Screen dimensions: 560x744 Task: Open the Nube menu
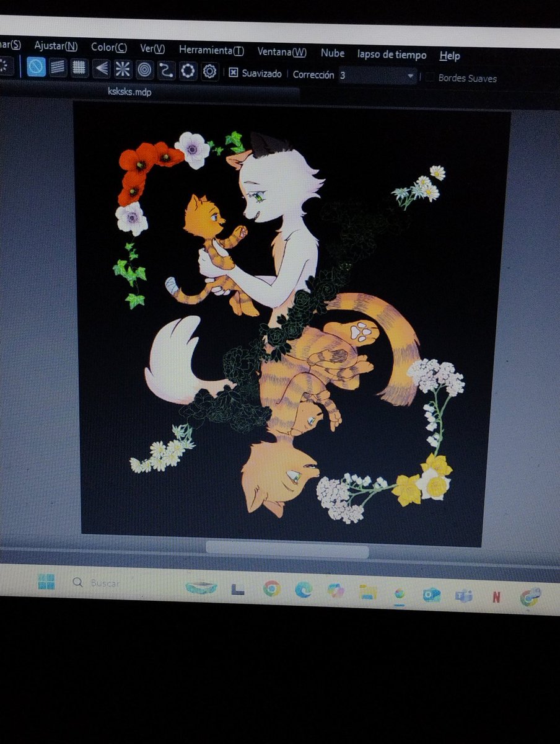[333, 53]
